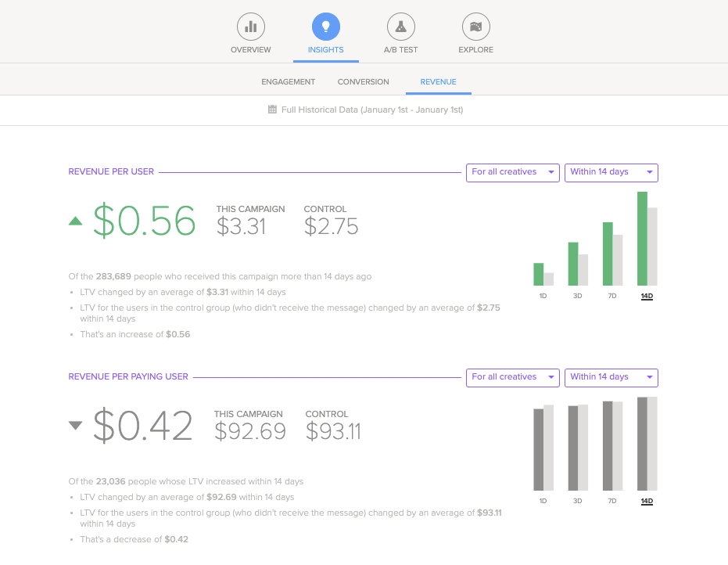
Task: Expand 'For all creatives' dropdown in Revenue Per User
Action: (x=513, y=172)
